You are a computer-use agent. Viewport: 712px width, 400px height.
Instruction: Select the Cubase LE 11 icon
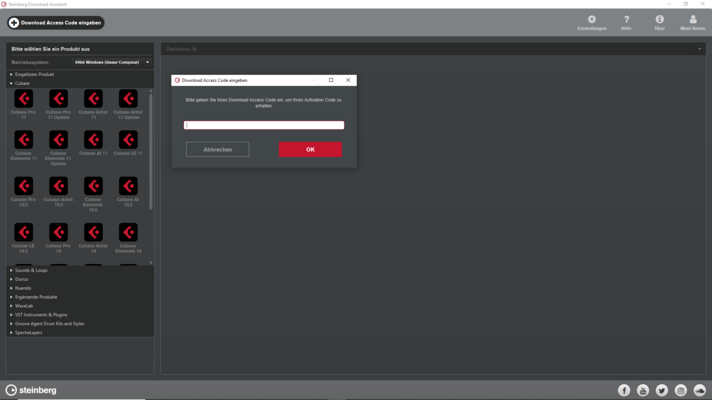128,140
